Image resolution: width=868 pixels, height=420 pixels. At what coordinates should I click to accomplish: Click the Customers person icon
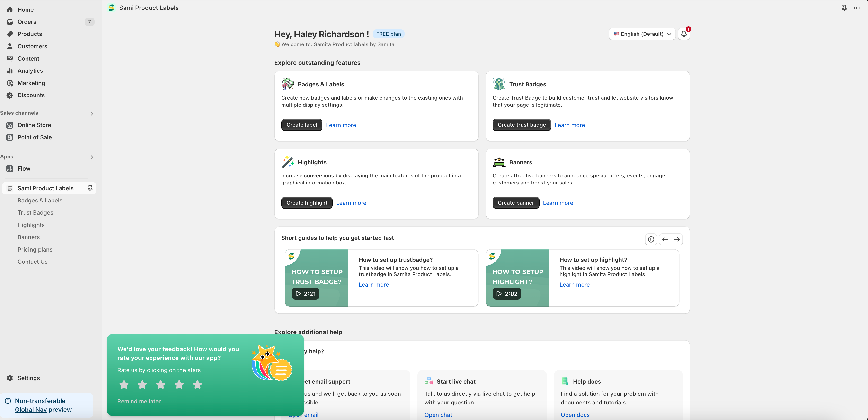tap(10, 46)
